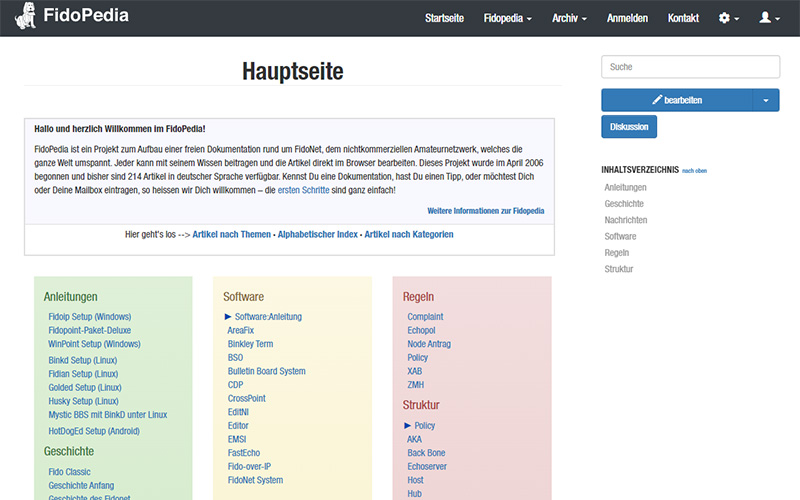
Task: Open the Software:Anleitung link
Action: [x=268, y=317]
